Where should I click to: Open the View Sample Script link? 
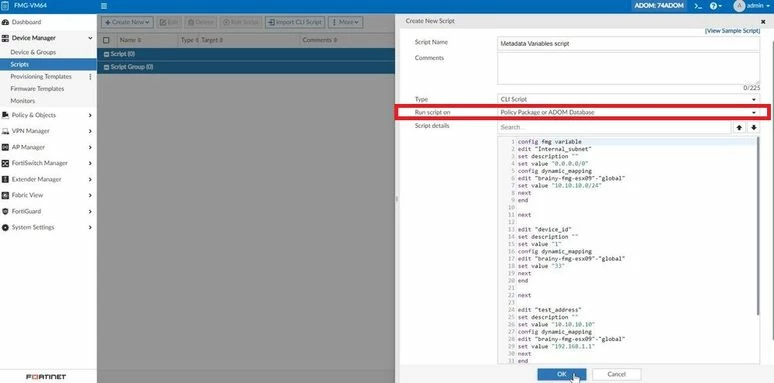tap(732, 31)
